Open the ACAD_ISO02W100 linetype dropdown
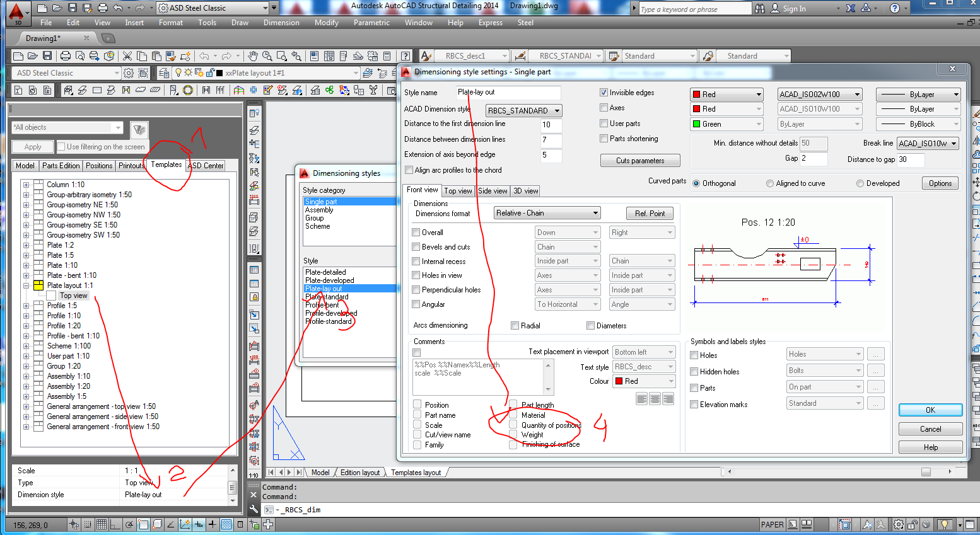The height and width of the screenshot is (535, 980). pos(820,95)
